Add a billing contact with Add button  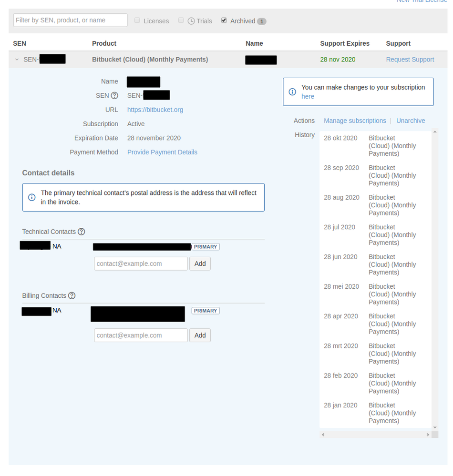point(200,335)
